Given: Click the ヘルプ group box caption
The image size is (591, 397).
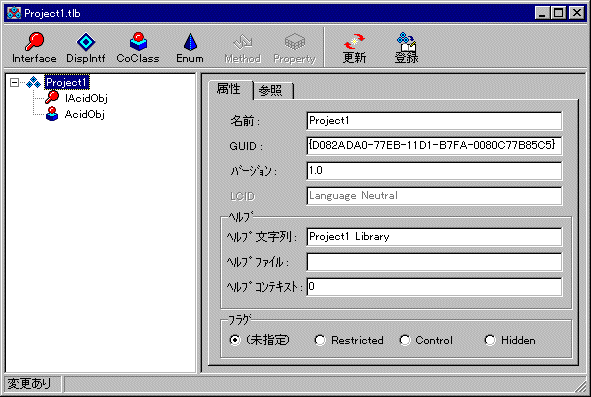Looking at the screenshot, I should point(240,216).
